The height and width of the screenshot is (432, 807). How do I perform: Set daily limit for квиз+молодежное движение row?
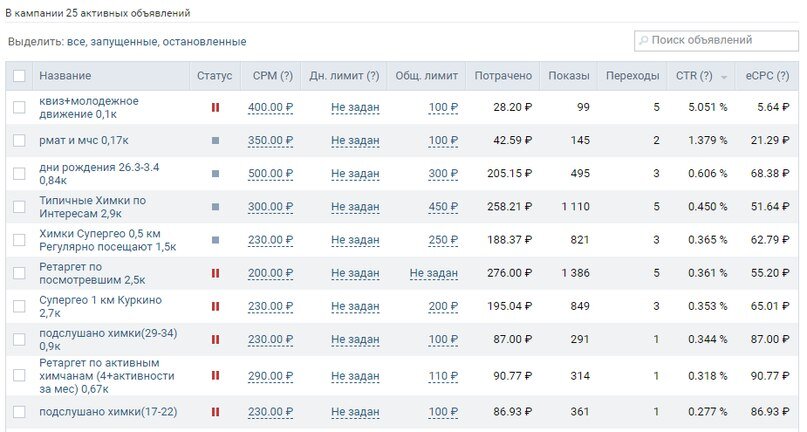[x=355, y=108]
